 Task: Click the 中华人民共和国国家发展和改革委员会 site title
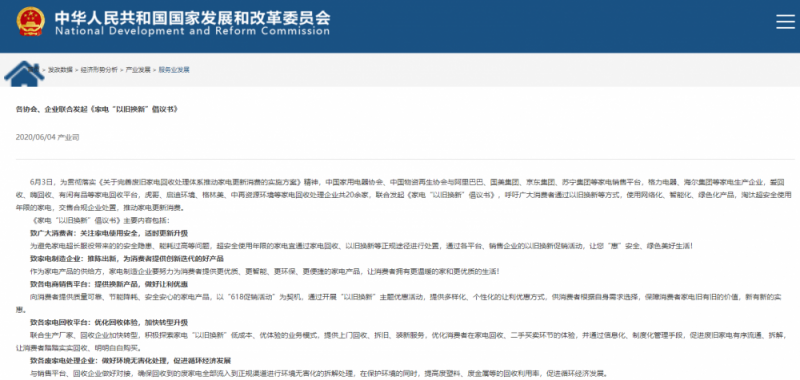(x=192, y=17)
